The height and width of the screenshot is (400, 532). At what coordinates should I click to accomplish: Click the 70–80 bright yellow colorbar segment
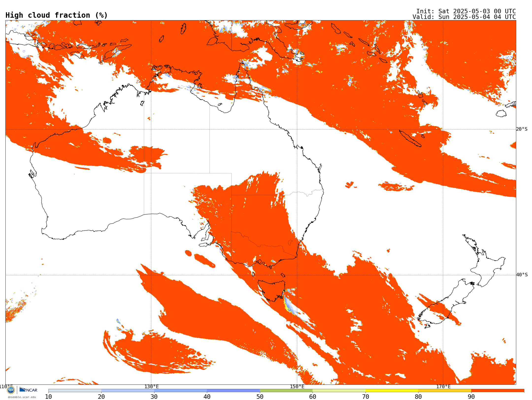(x=392, y=391)
